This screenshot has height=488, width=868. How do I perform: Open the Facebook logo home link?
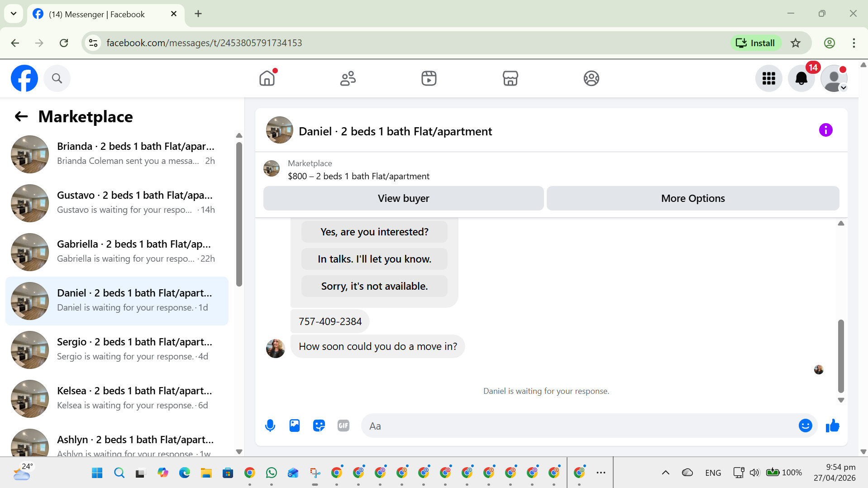click(24, 78)
